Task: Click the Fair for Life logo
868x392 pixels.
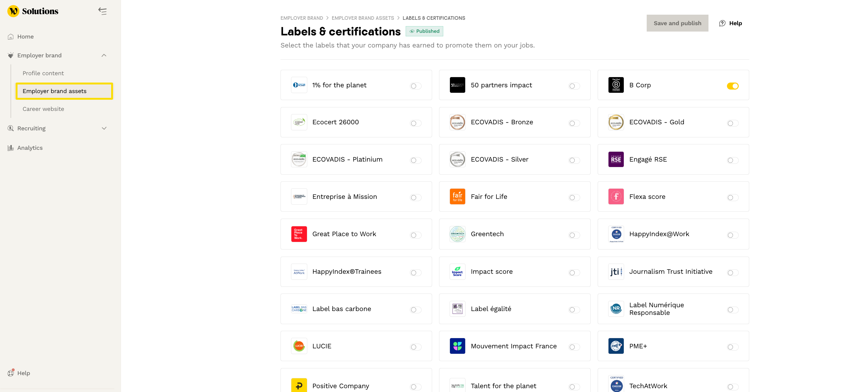Action: pyautogui.click(x=457, y=196)
